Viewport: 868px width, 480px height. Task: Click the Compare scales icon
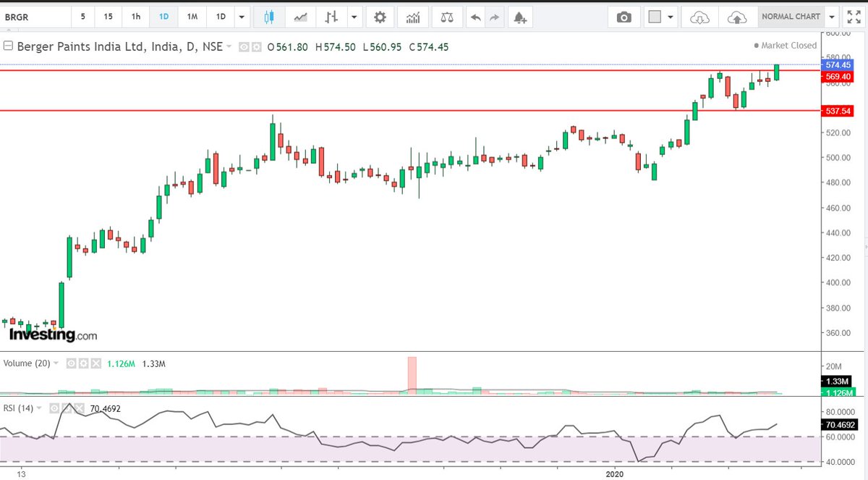pyautogui.click(x=448, y=17)
